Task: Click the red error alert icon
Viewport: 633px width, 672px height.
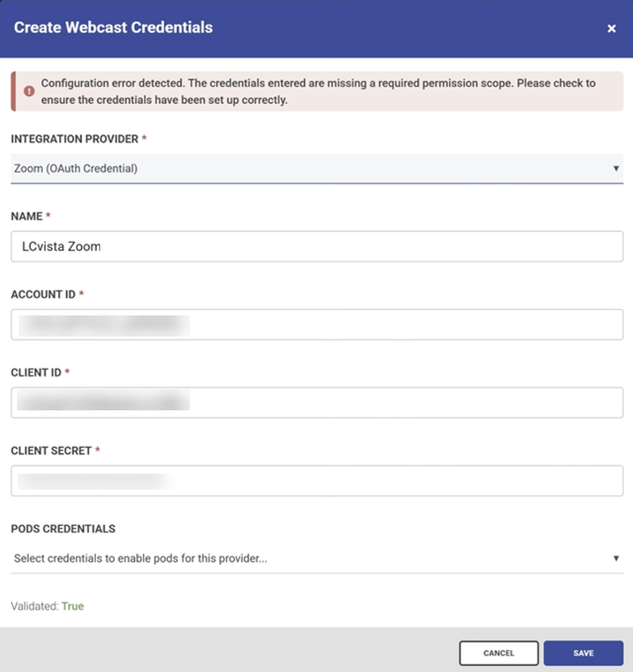Action: coord(29,91)
